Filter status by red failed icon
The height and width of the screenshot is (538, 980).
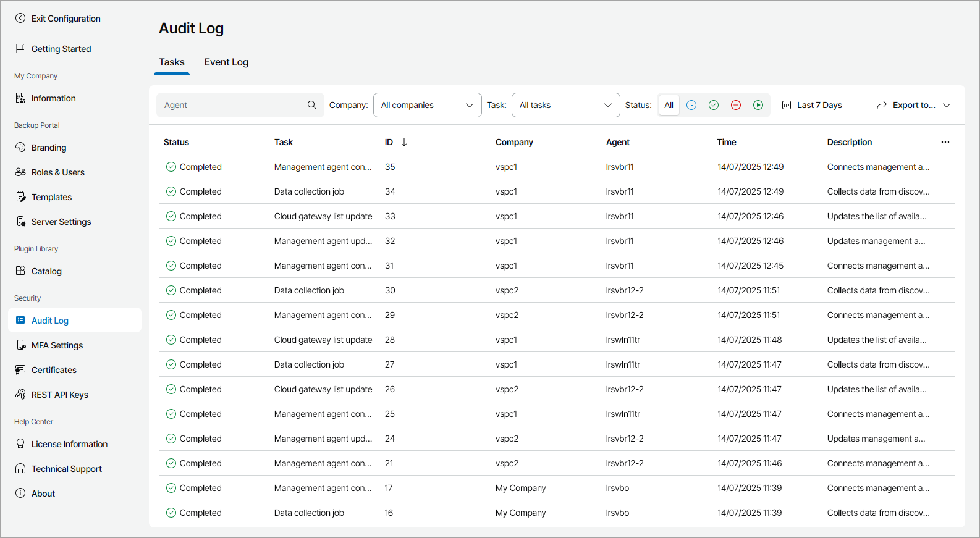pos(736,105)
